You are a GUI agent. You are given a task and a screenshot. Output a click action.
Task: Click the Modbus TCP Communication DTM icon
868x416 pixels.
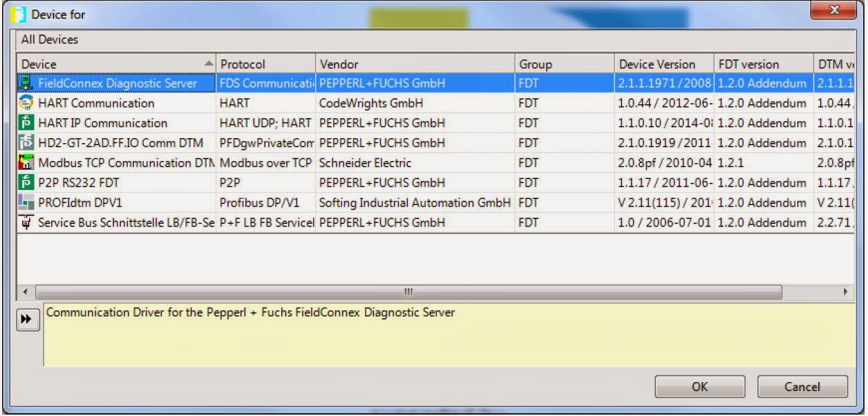pyautogui.click(x=27, y=164)
